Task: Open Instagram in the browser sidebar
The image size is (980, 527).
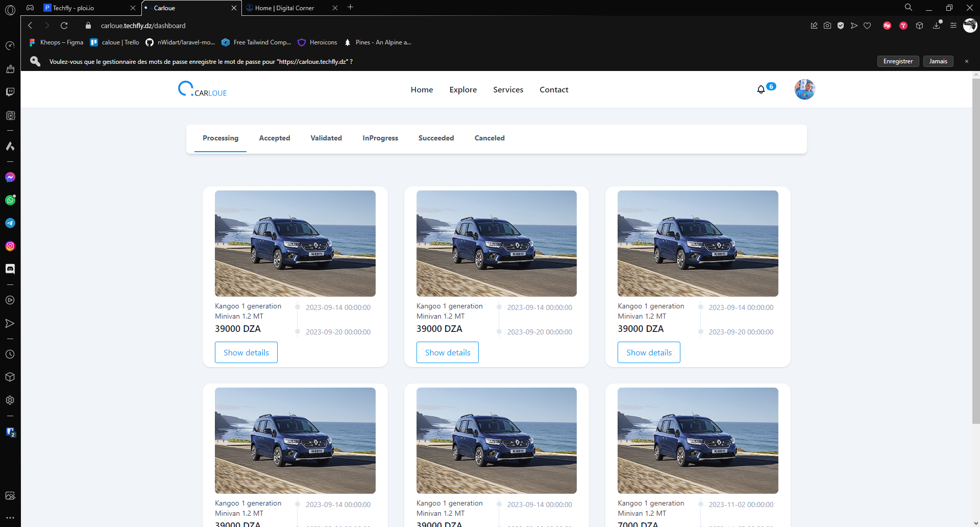Action: coord(10,246)
